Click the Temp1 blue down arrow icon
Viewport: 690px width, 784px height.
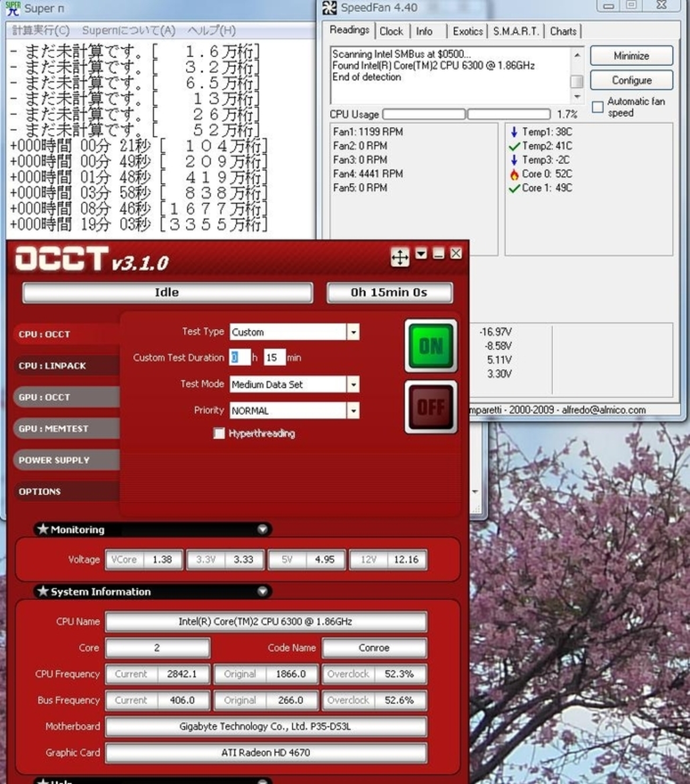tap(514, 132)
